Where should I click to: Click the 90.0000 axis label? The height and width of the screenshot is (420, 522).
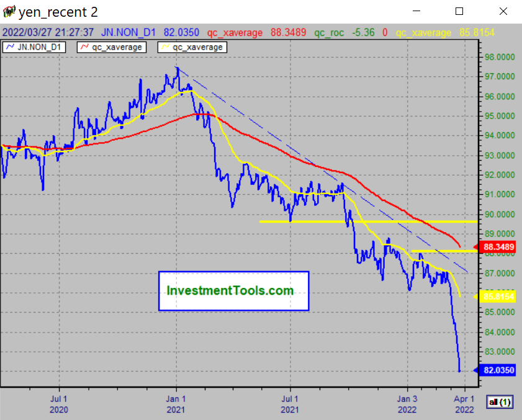click(500, 215)
